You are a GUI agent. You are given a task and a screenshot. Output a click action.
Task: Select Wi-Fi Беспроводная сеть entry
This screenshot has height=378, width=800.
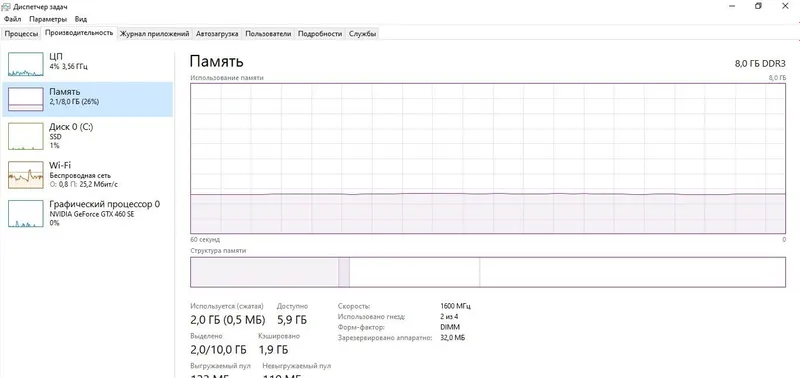click(87, 174)
